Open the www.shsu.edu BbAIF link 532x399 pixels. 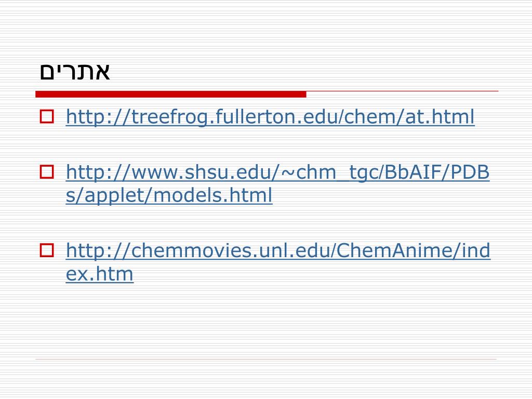[277, 184]
